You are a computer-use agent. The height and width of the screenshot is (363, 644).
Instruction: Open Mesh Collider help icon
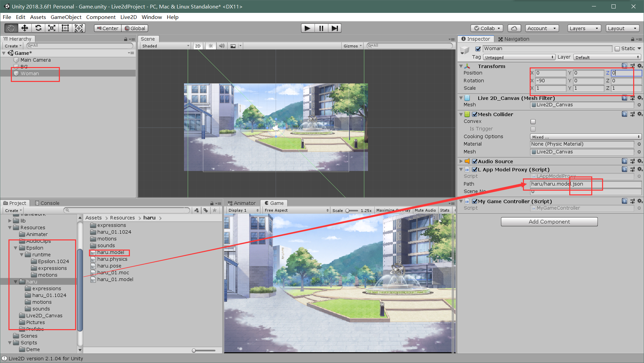[x=624, y=114]
